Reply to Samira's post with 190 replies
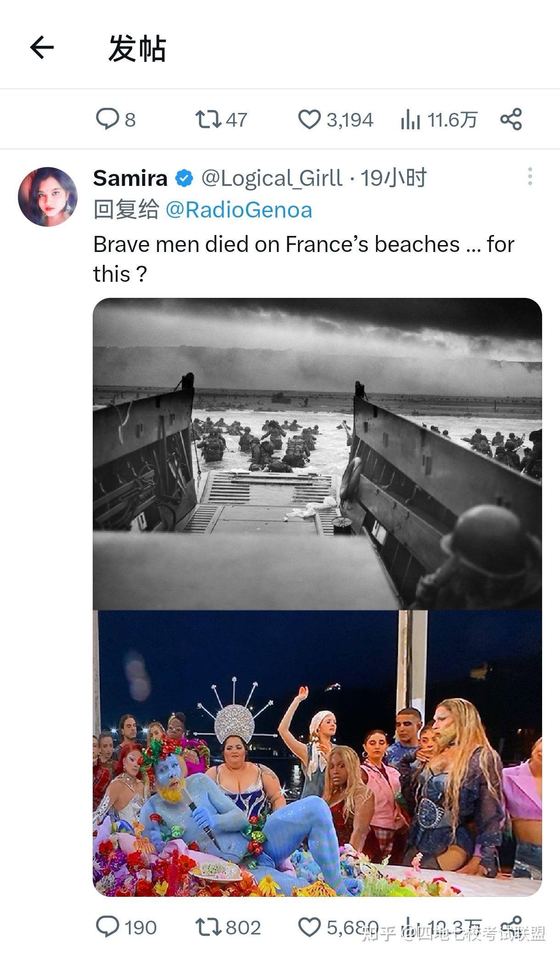Viewport: 560px width, 956px height. [x=126, y=927]
